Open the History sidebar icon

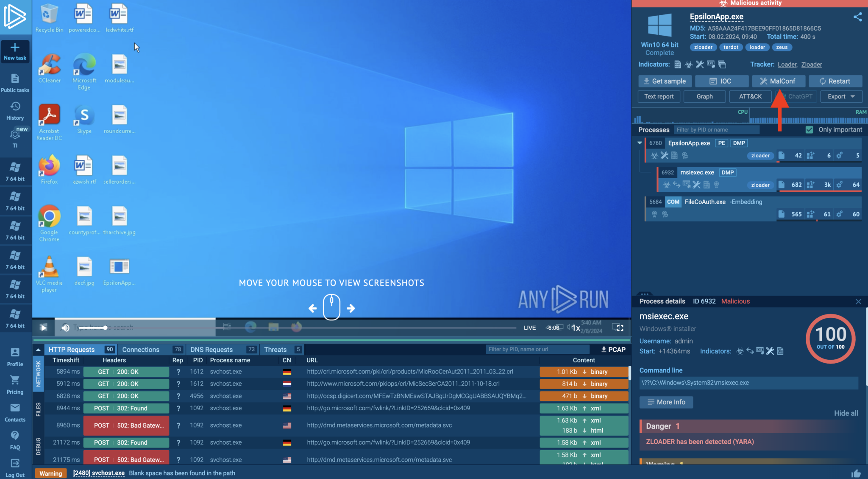15,106
